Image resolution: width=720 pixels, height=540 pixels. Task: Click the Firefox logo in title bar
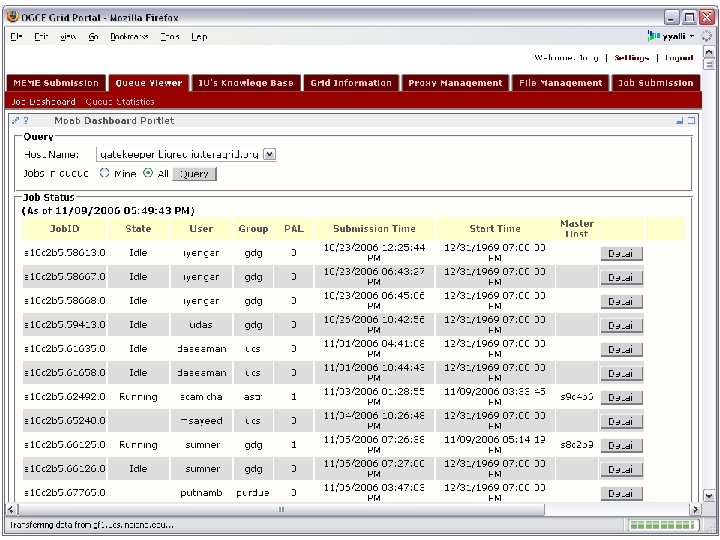13,17
